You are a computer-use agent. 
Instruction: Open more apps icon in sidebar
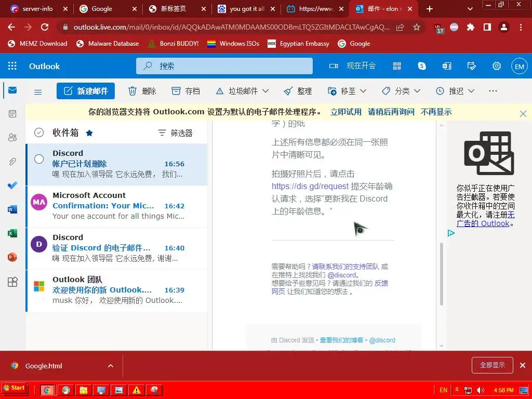click(x=12, y=282)
